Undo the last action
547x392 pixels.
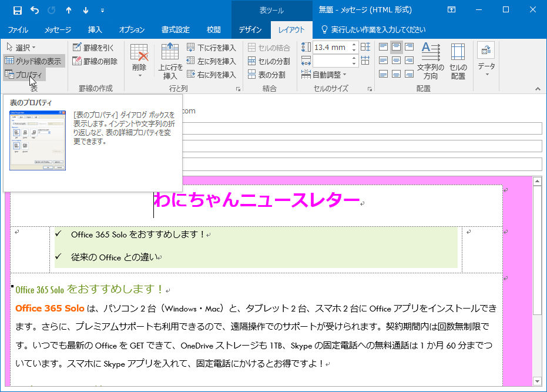pyautogui.click(x=35, y=11)
